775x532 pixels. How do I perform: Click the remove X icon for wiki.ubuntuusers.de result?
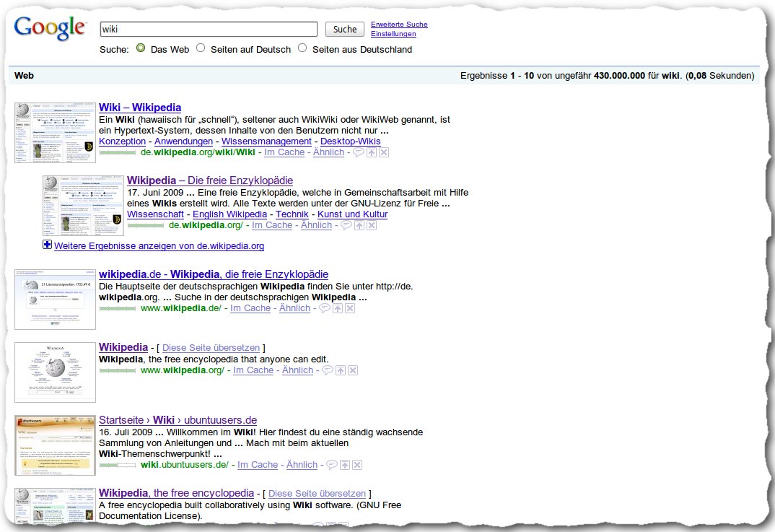(x=357, y=465)
